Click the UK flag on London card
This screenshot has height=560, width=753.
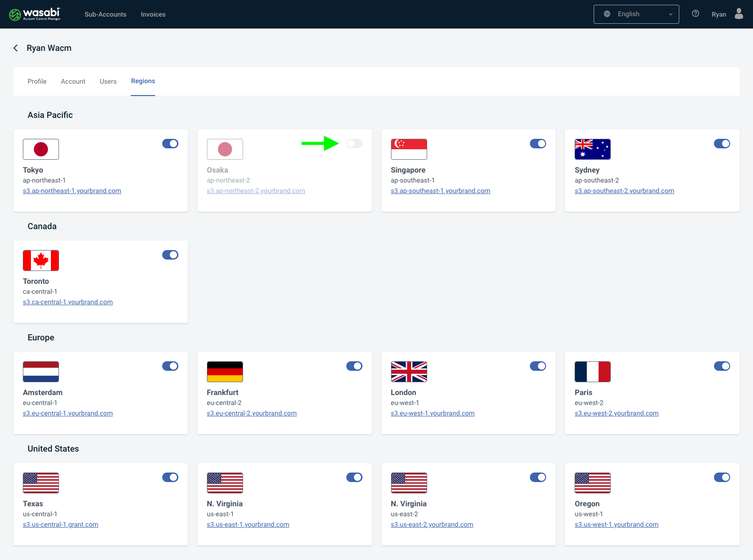[x=409, y=372]
